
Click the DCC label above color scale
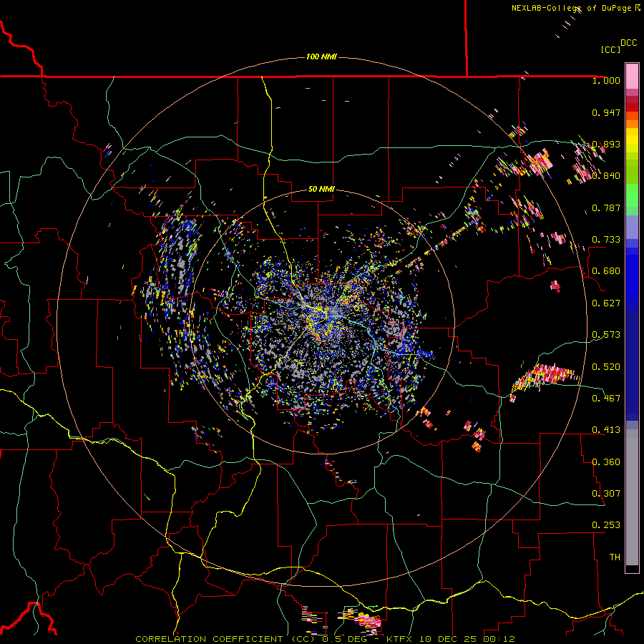coord(628,43)
